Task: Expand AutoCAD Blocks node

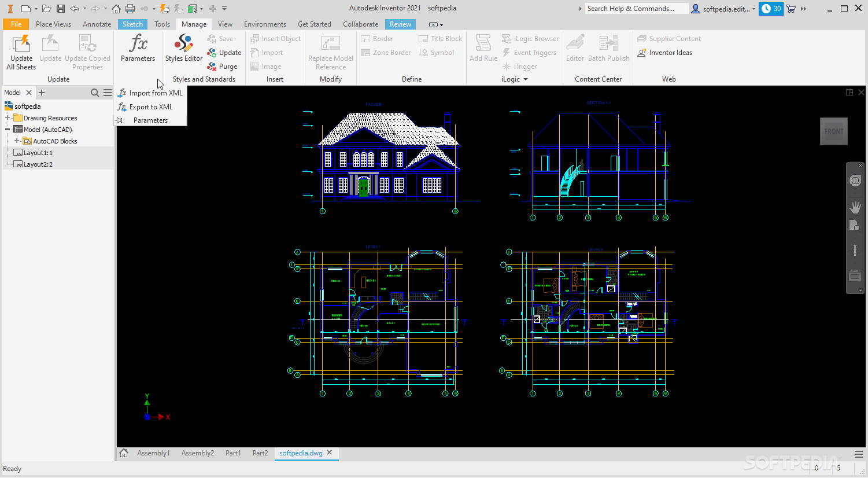Action: [17, 141]
